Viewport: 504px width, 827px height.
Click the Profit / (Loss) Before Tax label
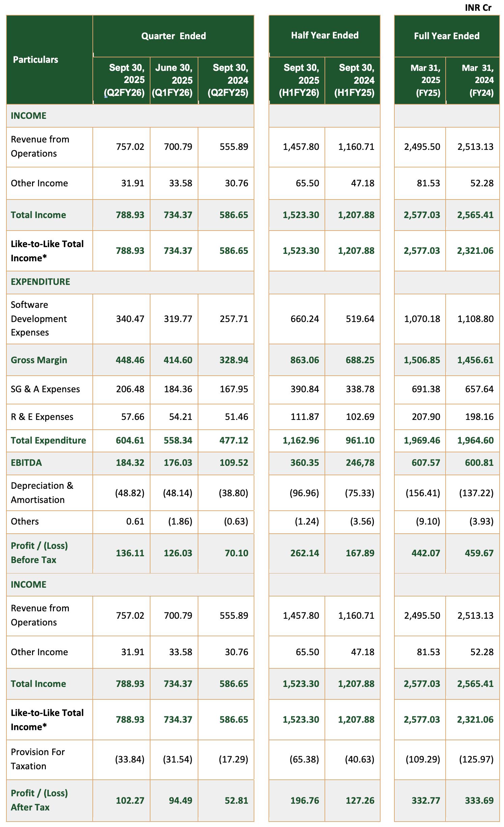(x=39, y=553)
